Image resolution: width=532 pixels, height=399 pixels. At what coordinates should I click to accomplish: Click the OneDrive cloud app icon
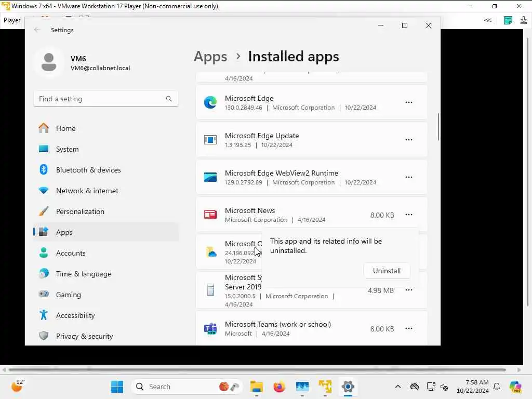pos(211,252)
